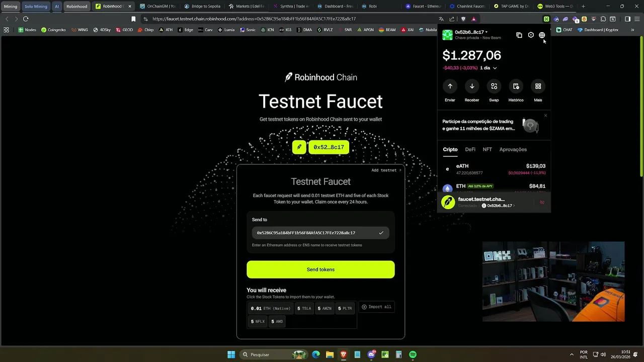
Task: Click the wallet Enviar (send) arrow icon
Action: 450,86
